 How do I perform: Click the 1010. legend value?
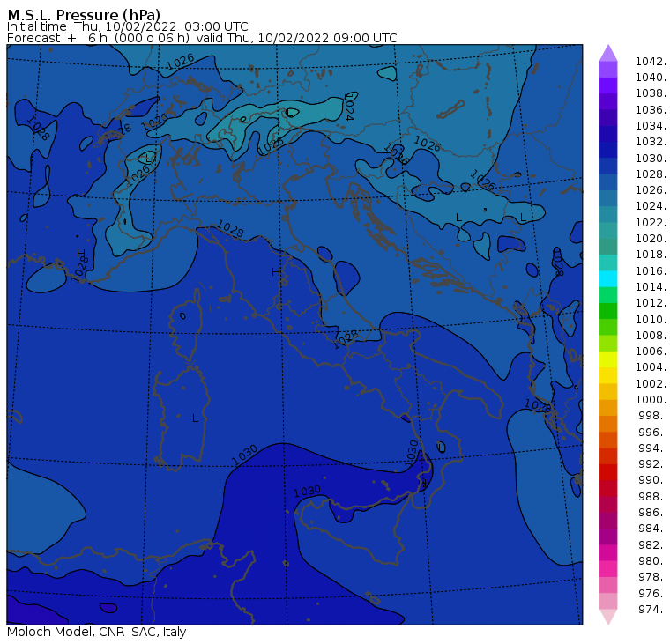pos(651,319)
